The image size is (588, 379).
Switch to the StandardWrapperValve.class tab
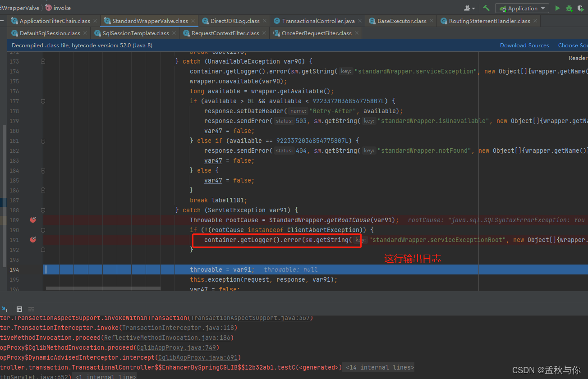[x=150, y=21]
